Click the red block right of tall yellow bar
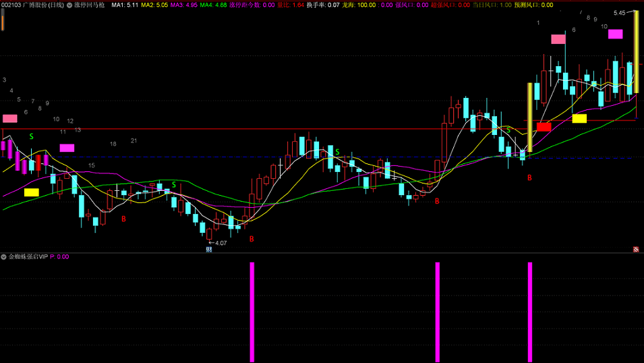This screenshot has width=644, height=363. click(544, 127)
